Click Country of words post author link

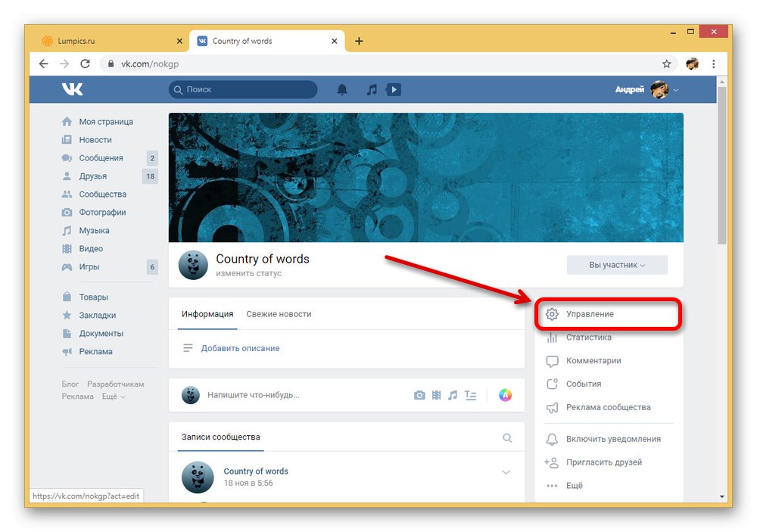pos(255,471)
